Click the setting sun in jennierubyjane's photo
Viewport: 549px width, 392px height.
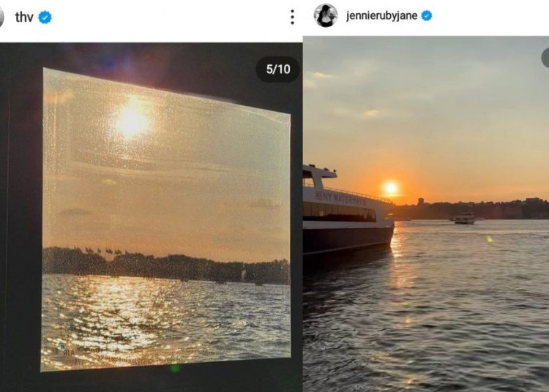[x=391, y=188]
